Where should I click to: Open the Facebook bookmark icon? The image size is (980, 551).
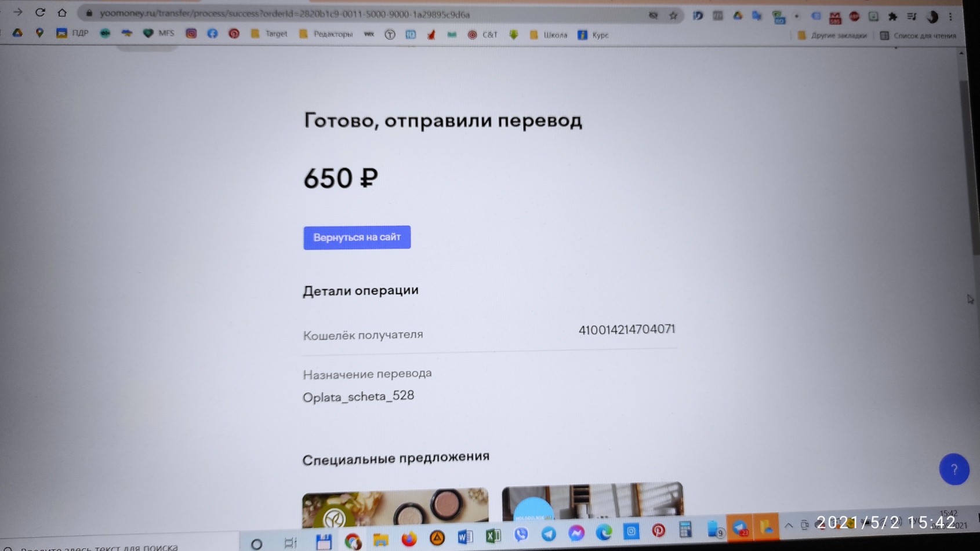click(212, 34)
